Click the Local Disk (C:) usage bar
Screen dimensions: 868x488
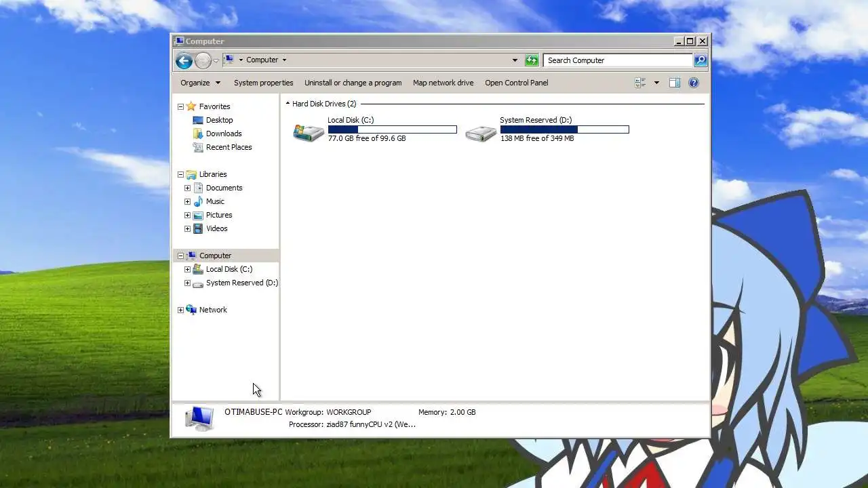(x=392, y=129)
